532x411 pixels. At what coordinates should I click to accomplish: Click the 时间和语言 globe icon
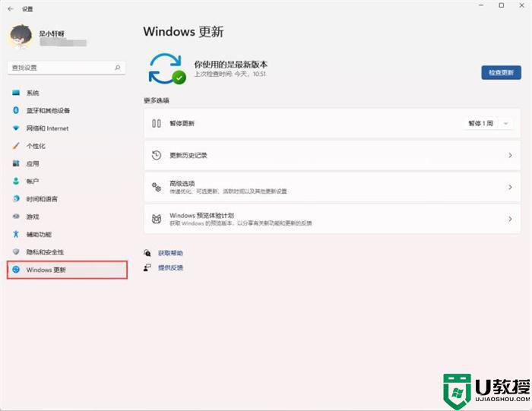pyautogui.click(x=16, y=199)
